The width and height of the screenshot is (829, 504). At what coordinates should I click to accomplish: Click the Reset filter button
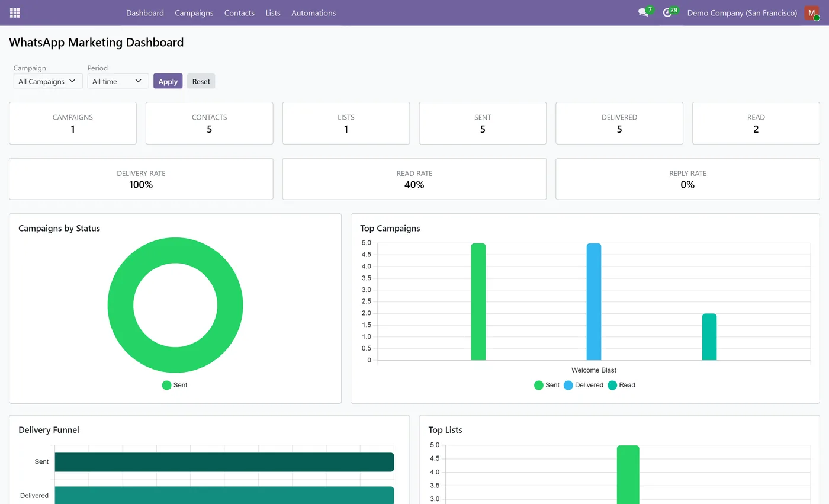coord(201,81)
